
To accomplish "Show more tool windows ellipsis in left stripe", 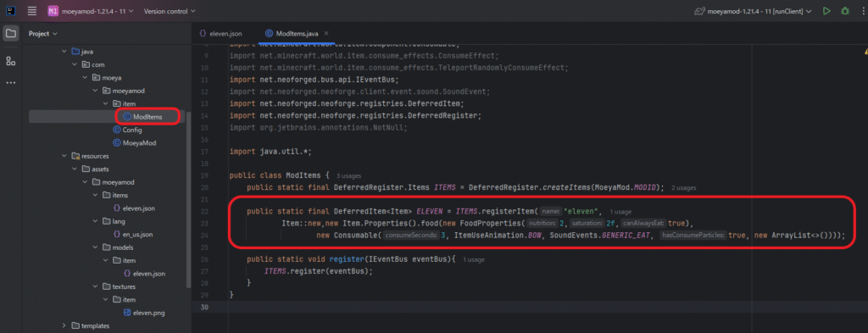I will tap(10, 83).
